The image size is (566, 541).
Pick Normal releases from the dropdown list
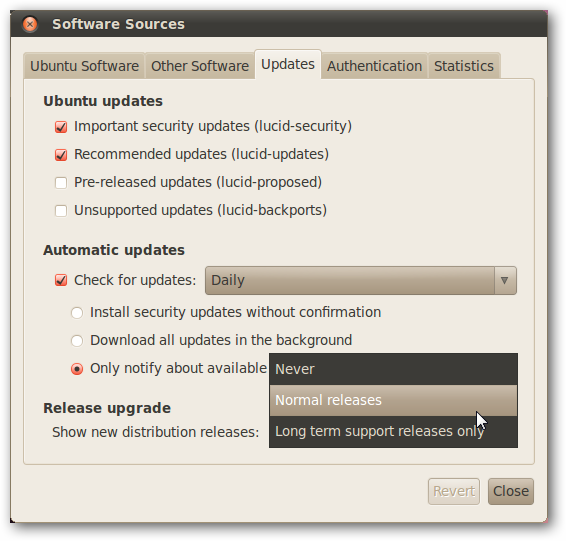tap(393, 400)
